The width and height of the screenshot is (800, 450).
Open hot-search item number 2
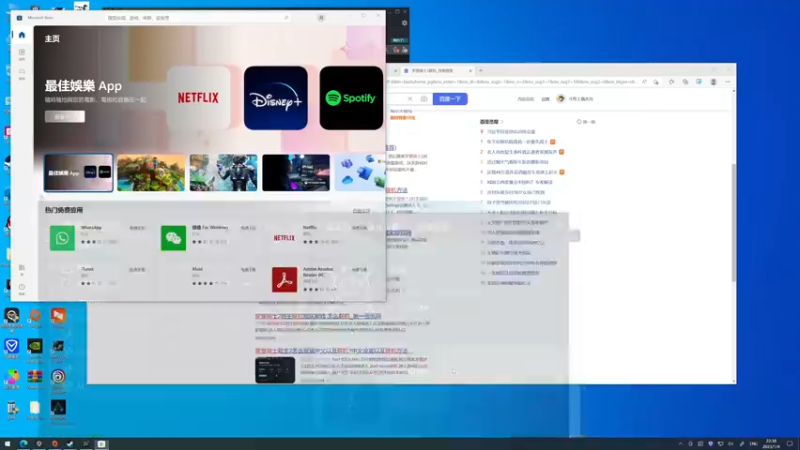coord(522,152)
